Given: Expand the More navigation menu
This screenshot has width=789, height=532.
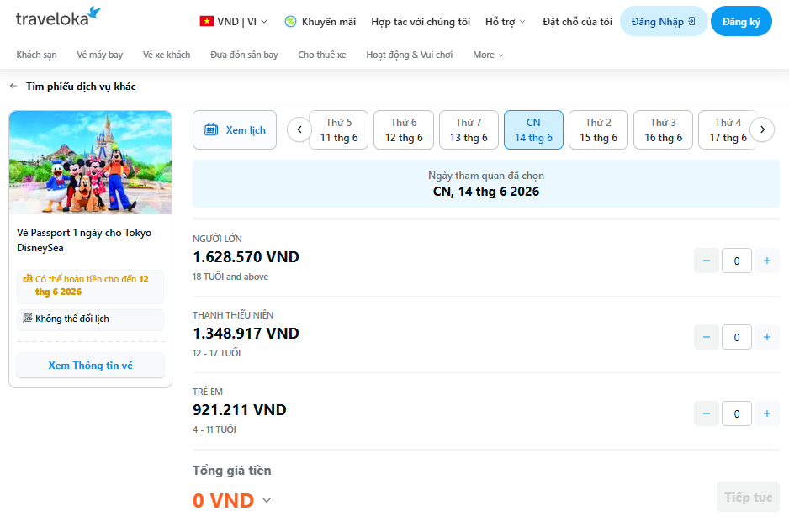Looking at the screenshot, I should pos(488,55).
